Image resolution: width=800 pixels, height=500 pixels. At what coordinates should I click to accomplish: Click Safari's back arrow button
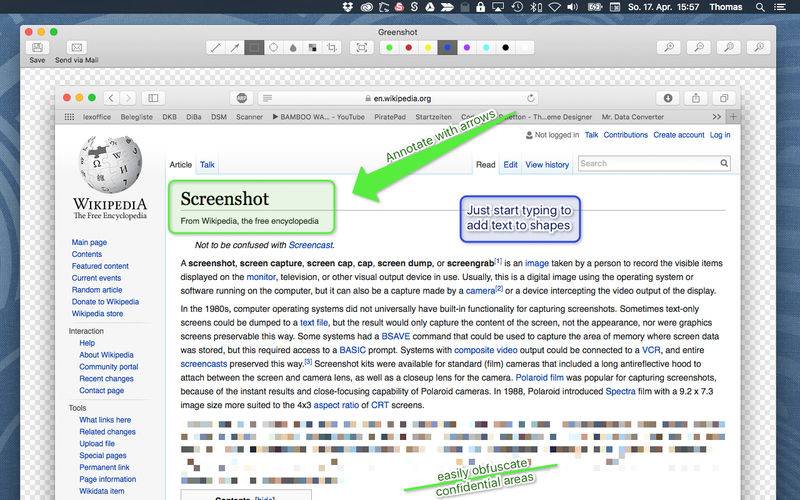pos(111,98)
